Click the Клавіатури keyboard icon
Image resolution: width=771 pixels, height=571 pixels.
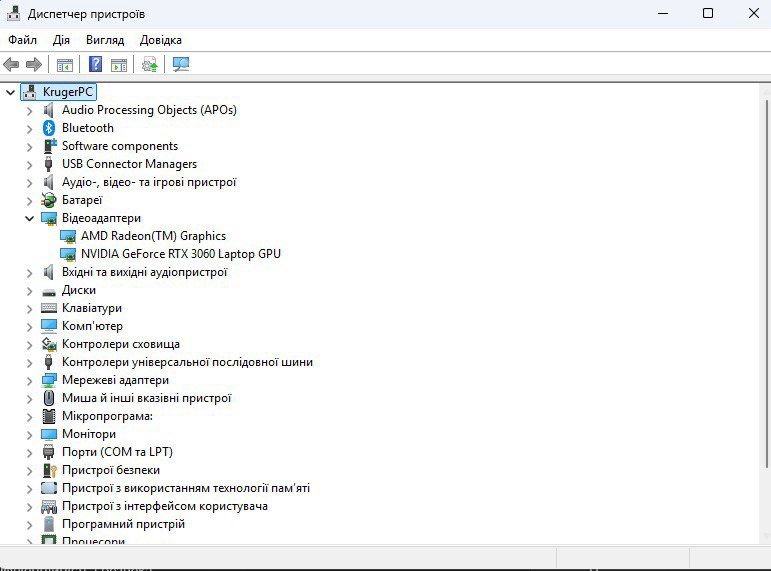pos(49,308)
